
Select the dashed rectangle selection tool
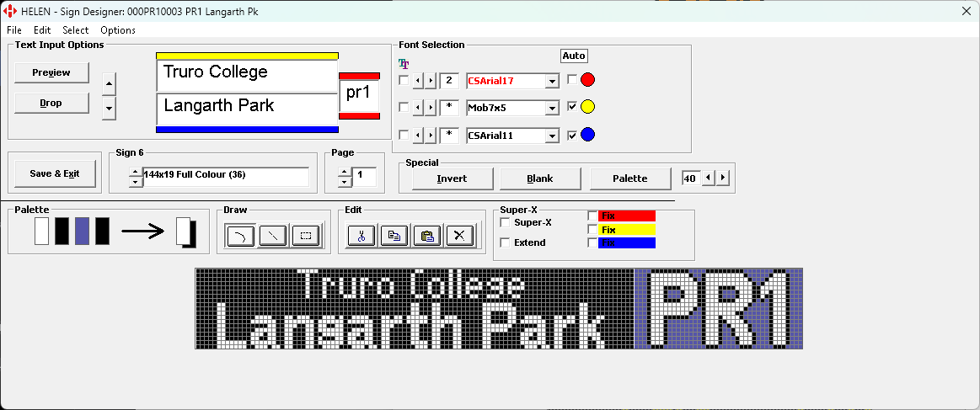306,236
